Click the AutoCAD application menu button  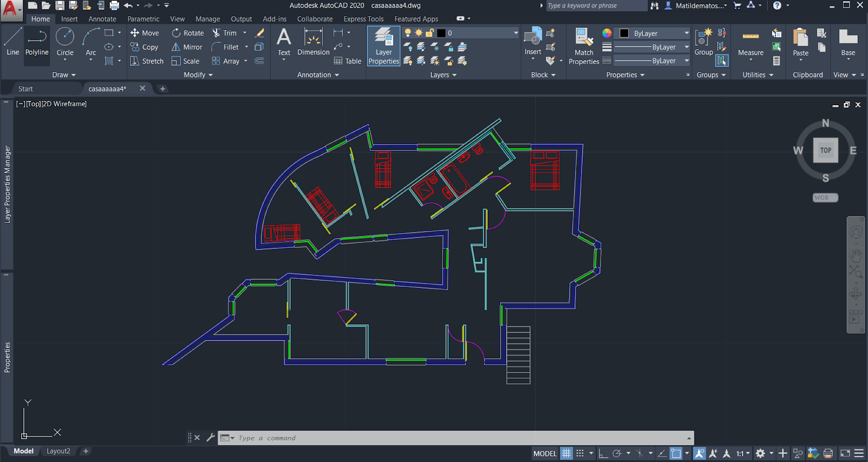(x=11, y=10)
